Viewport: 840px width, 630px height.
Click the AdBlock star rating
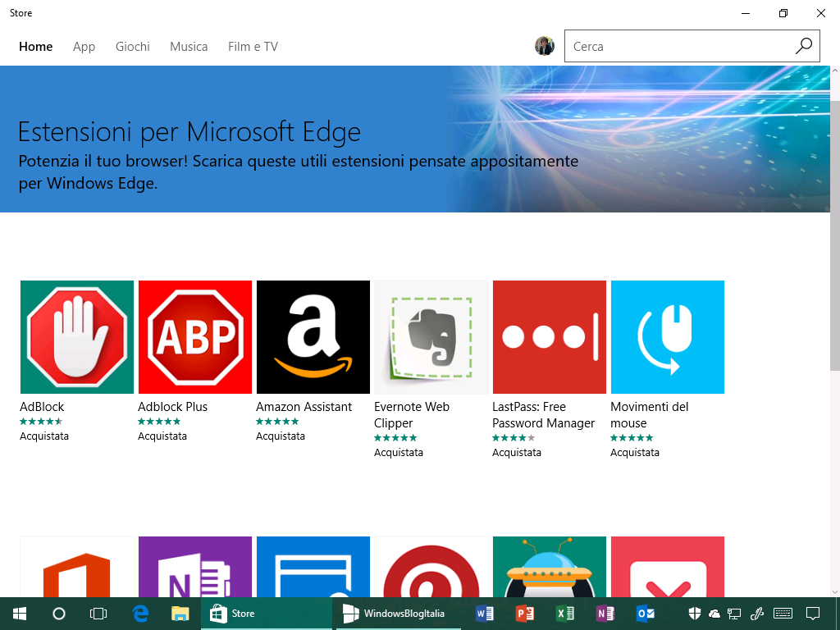tap(41, 421)
